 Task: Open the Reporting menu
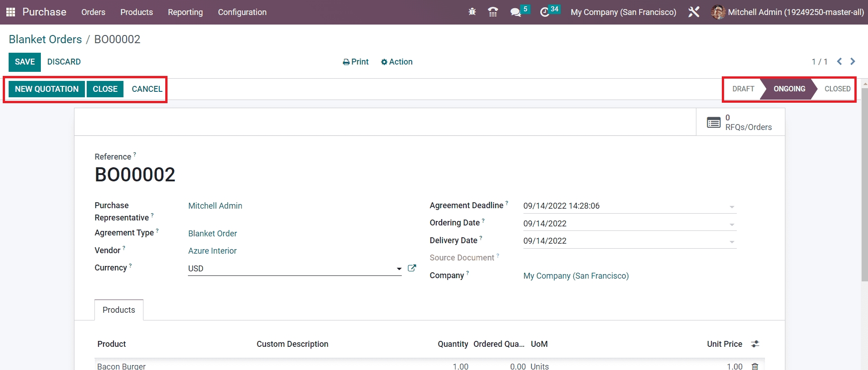pos(185,12)
